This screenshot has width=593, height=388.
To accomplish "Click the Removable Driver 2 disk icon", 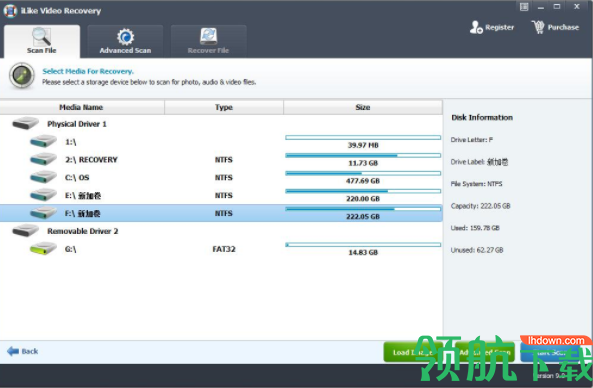I will tap(25, 231).
